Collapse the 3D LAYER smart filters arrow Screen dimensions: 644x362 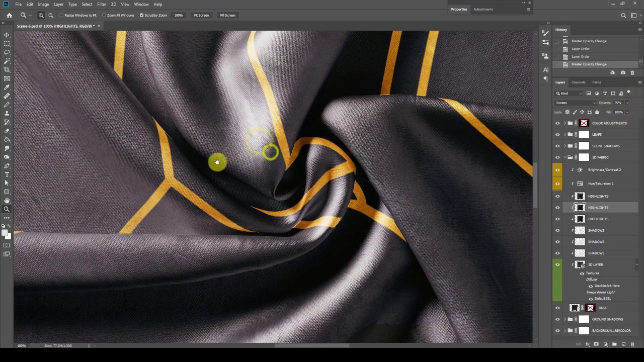[x=636, y=264]
